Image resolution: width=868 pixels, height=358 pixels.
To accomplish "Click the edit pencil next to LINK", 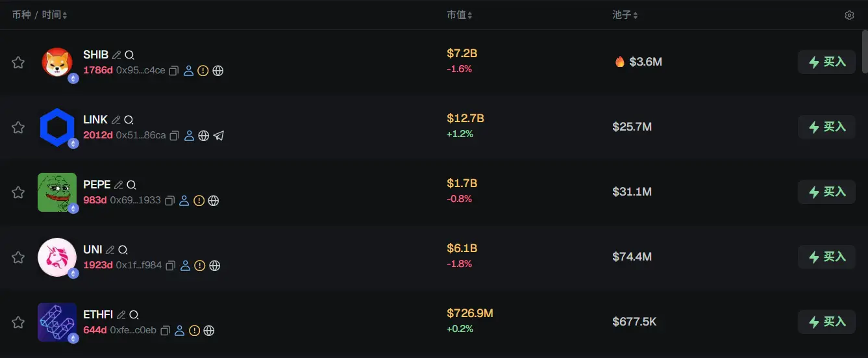I will [x=116, y=120].
